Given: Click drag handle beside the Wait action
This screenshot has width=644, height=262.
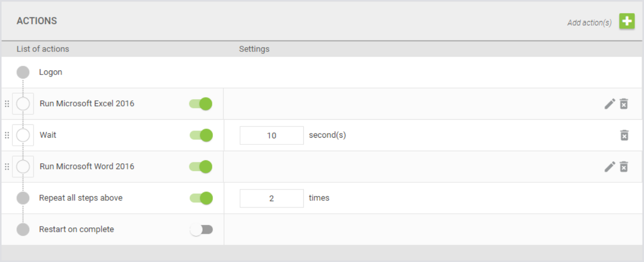Looking at the screenshot, I should [x=7, y=135].
